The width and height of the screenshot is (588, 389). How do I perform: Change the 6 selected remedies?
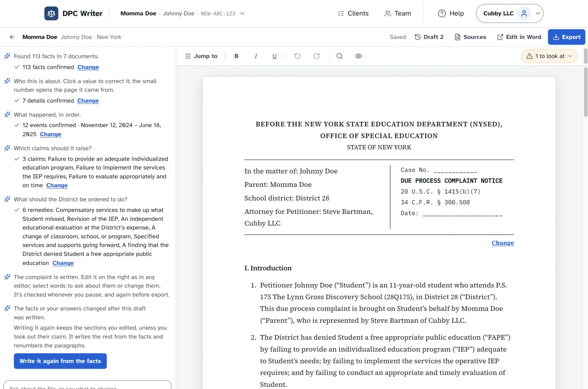[x=63, y=263]
